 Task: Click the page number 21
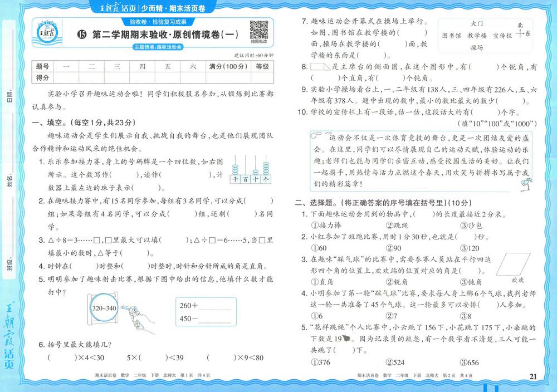tap(533, 376)
